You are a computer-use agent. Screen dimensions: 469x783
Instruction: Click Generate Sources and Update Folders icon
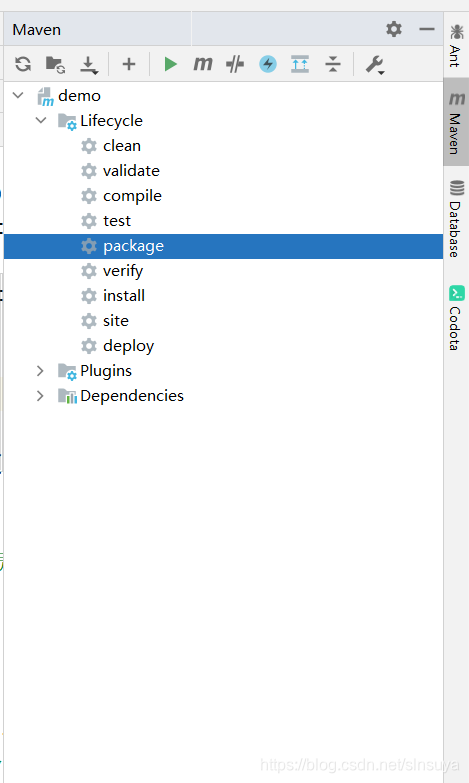[x=55, y=64]
